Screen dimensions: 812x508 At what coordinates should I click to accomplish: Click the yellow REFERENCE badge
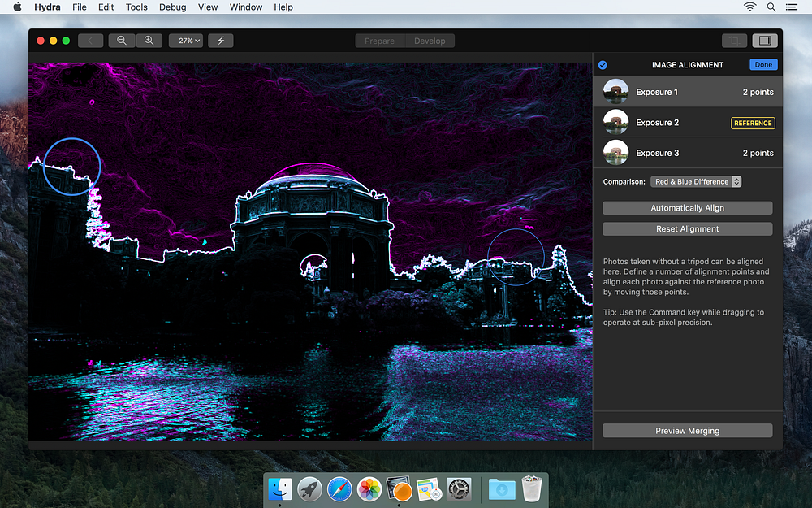click(753, 123)
